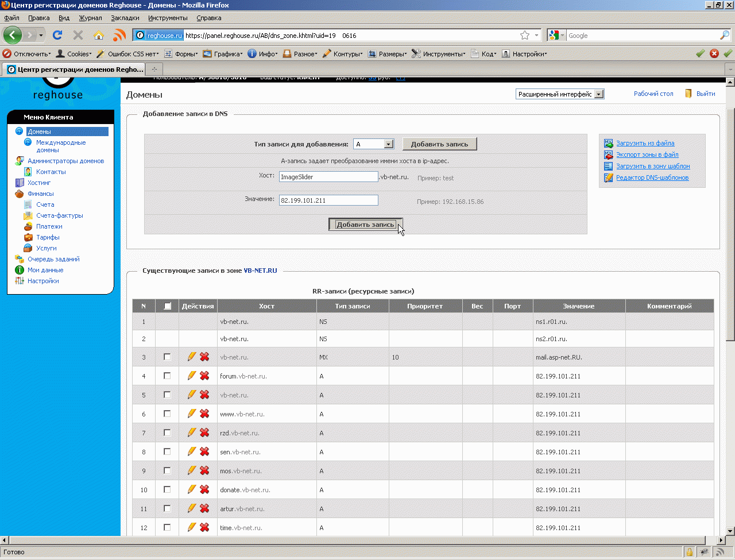Switch to the Центр регистрации доменов tab
Image resolution: width=735 pixels, height=560 pixels.
click(74, 69)
